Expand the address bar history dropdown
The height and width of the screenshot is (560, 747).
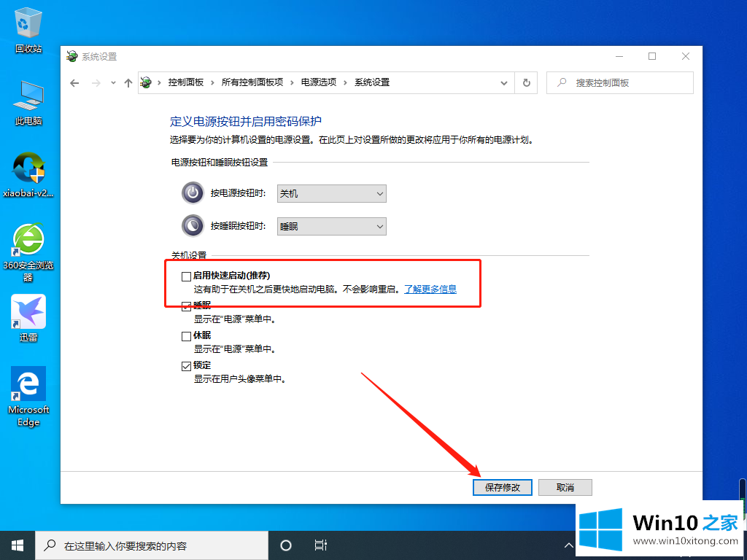(504, 83)
